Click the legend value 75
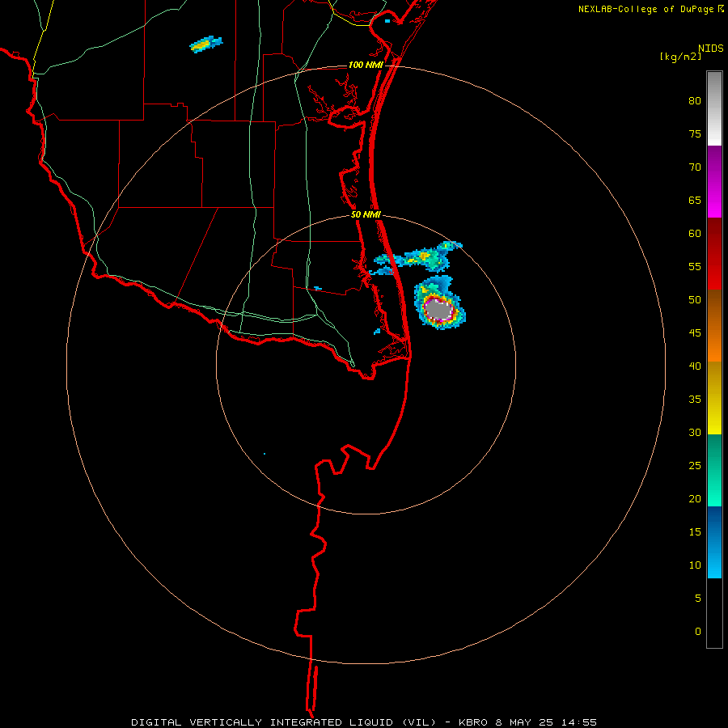 [695, 133]
